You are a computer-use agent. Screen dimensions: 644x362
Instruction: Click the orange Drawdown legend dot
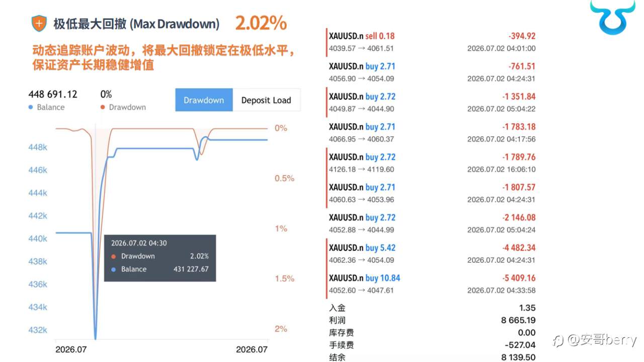[x=103, y=107]
